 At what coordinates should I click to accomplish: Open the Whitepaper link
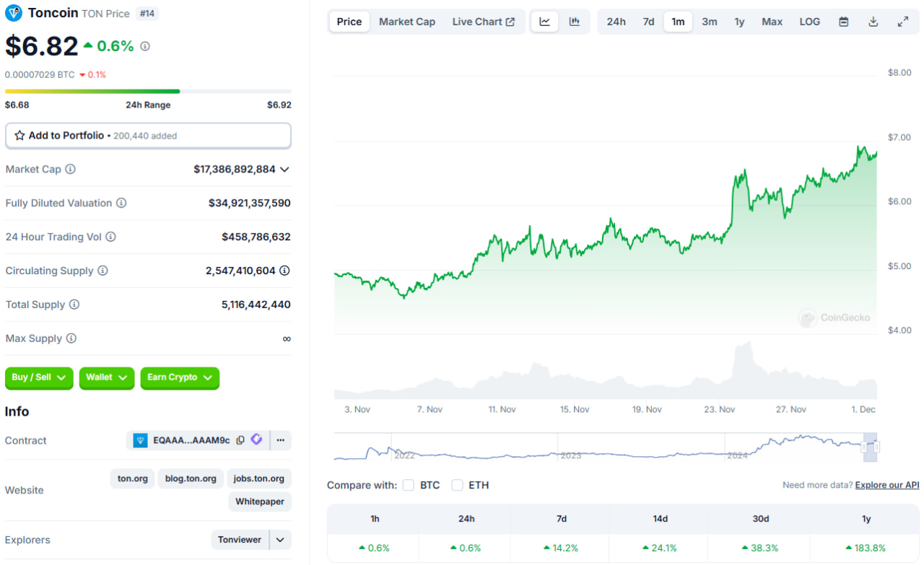(260, 502)
